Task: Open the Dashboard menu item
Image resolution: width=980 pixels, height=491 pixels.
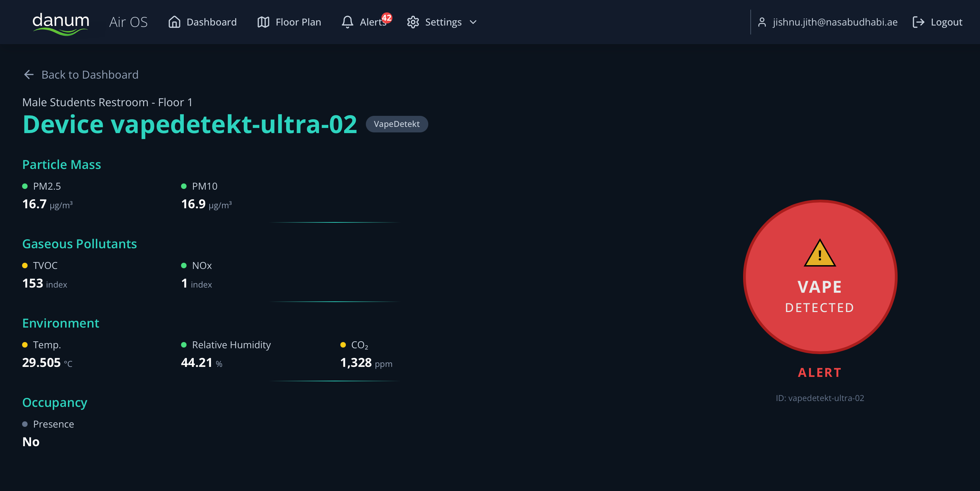Action: [x=211, y=22]
